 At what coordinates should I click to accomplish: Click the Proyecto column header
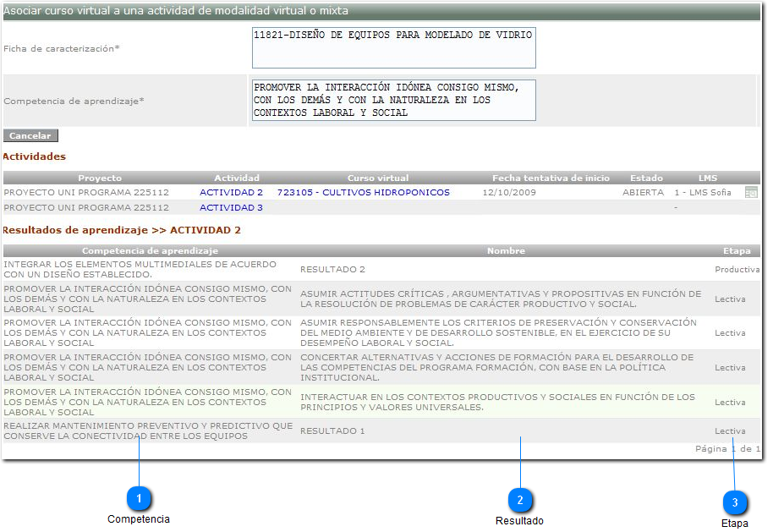[x=100, y=178]
